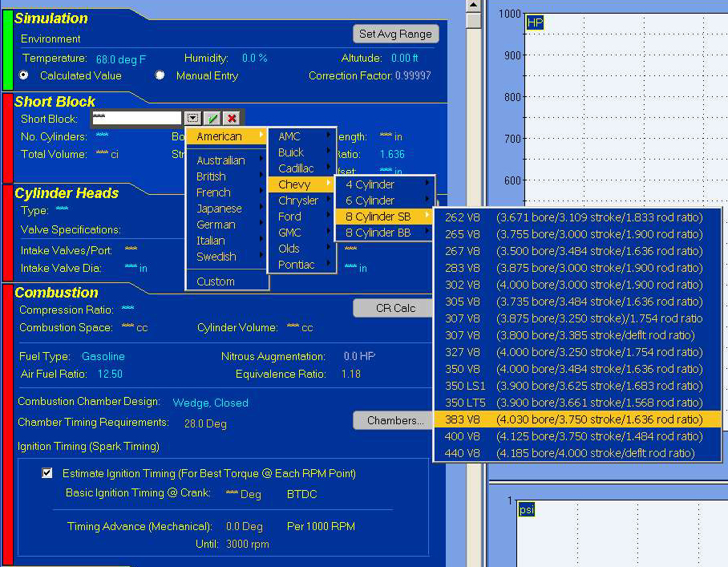Expand the Swedish submenu
Viewport: 728px width, 567px height.
(x=227, y=257)
